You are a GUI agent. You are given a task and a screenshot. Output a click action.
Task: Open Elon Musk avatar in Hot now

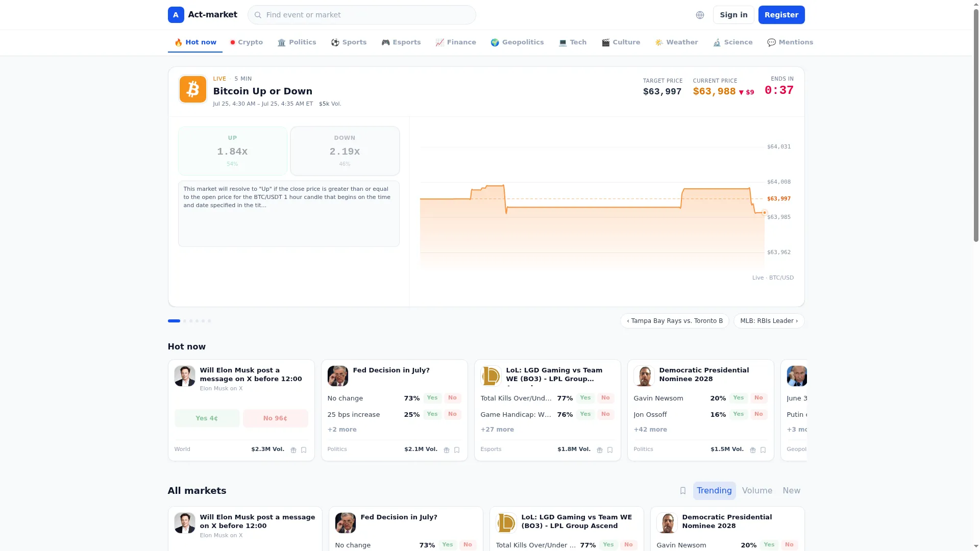pos(184,376)
